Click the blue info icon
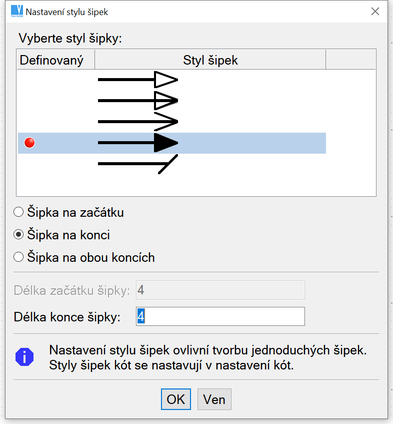The height and width of the screenshot is (424, 393). point(24,357)
